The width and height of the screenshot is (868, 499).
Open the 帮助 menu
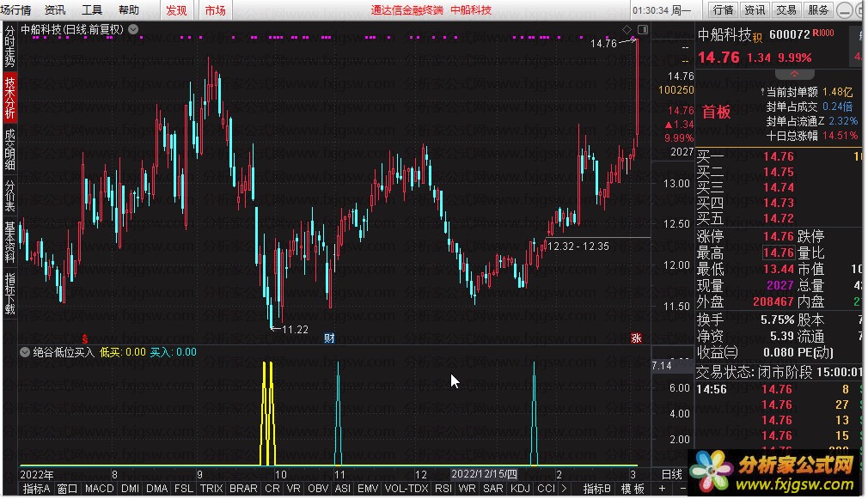(x=129, y=10)
